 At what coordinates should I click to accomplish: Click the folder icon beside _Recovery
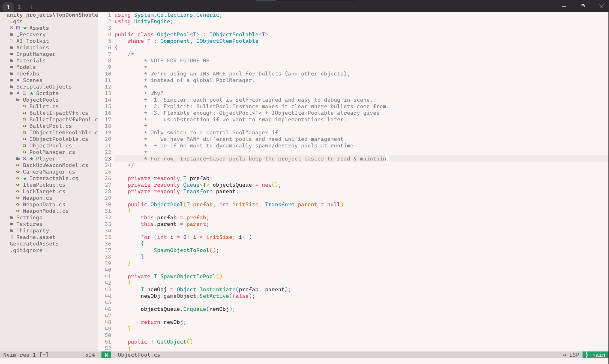[11, 35]
